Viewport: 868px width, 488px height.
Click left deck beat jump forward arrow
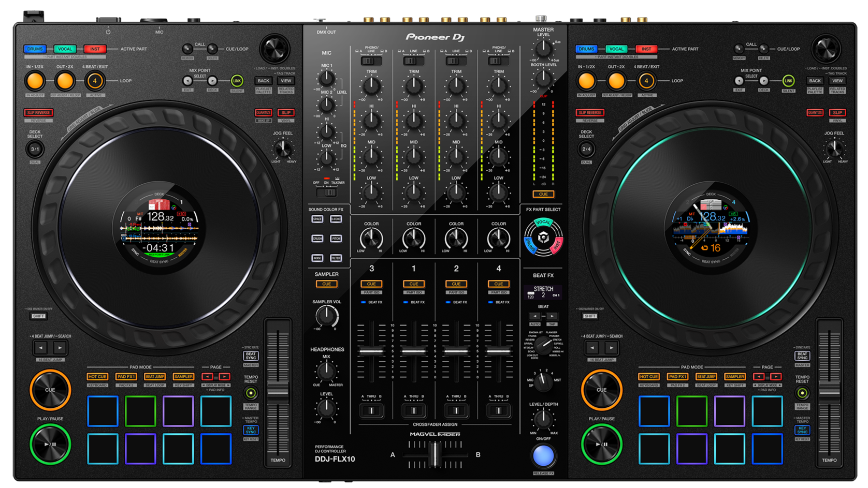[x=60, y=348]
